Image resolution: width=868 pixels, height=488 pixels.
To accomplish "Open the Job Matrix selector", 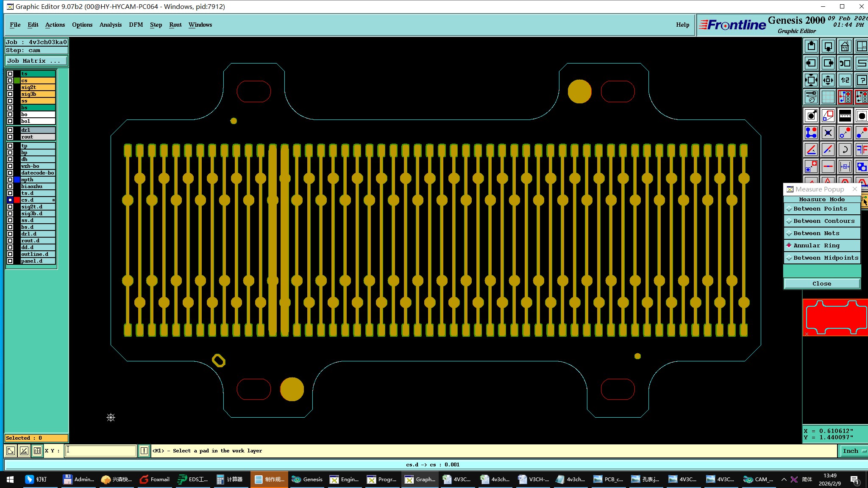I will coord(36,61).
